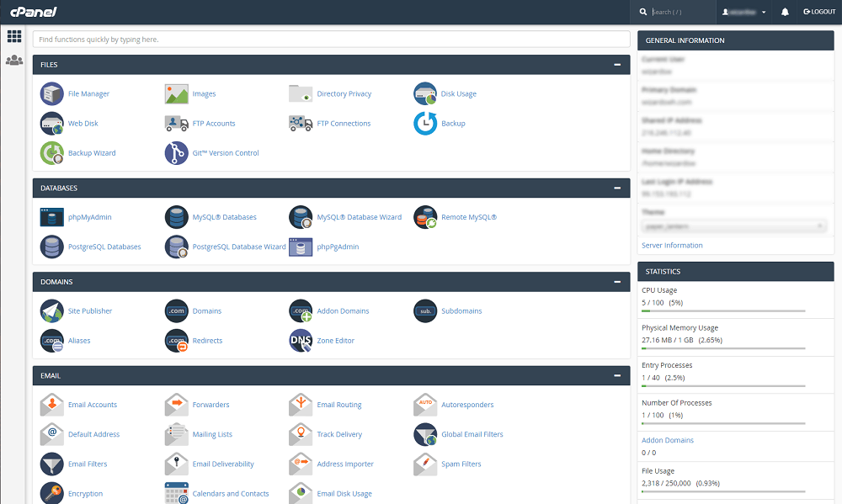Screen dimensions: 842x504
Task: Click the phpPgAdmin icon
Action: (x=301, y=247)
